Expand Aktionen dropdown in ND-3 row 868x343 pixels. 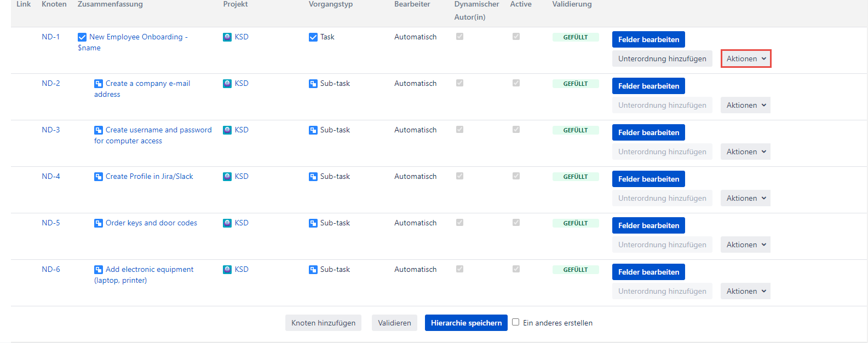pyautogui.click(x=745, y=152)
